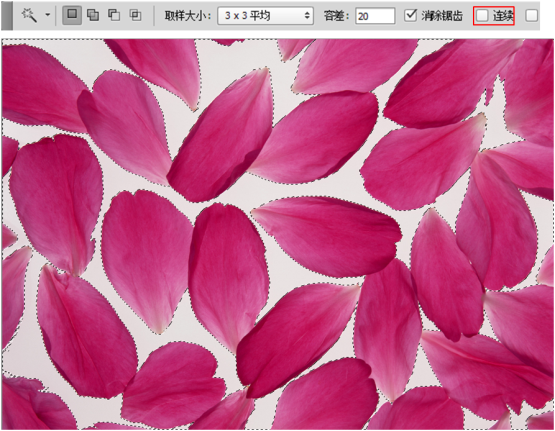Open the tool preset picker arrow

(x=47, y=15)
